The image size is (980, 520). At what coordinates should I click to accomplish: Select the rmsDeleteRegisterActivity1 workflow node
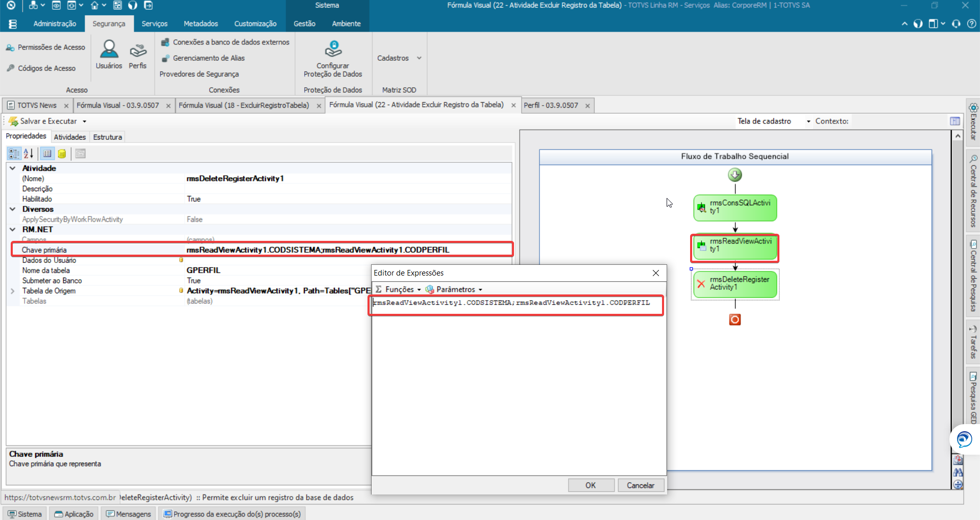735,284
